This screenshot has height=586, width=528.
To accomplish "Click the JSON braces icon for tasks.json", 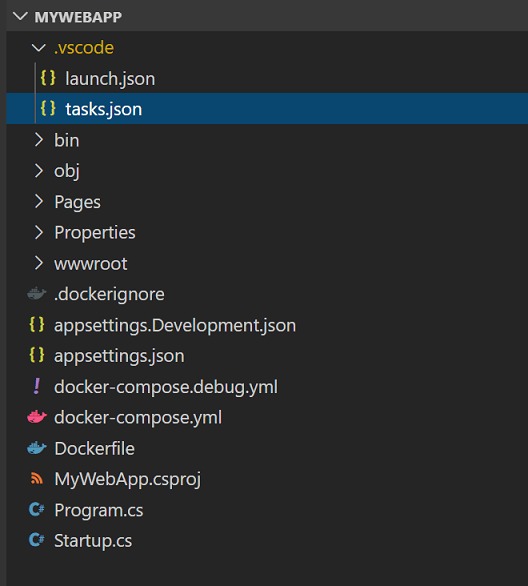I will 48,109.
